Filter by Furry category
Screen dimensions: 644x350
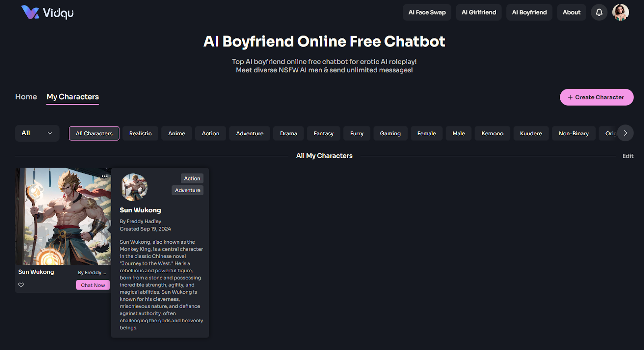[357, 133]
